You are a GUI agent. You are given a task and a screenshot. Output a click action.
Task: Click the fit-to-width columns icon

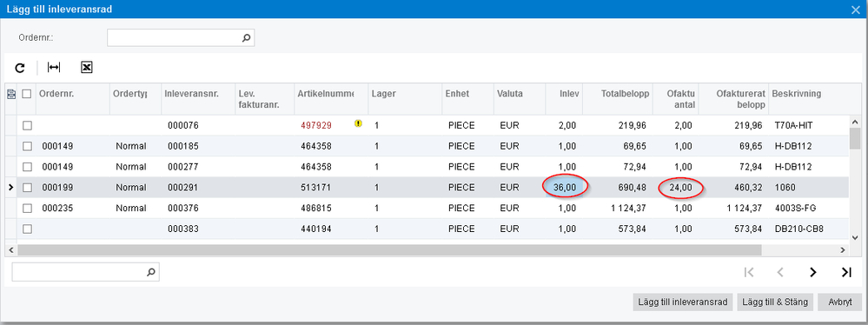point(54,68)
